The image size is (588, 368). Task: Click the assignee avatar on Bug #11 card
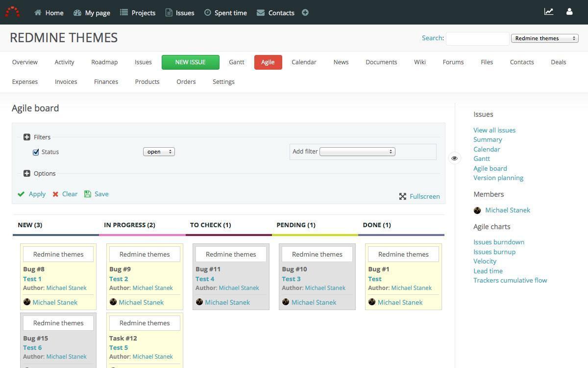pyautogui.click(x=199, y=302)
